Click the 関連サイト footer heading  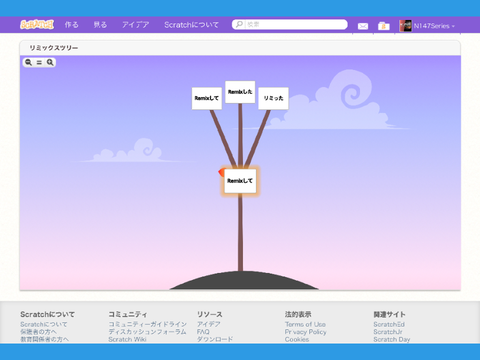[389, 314]
